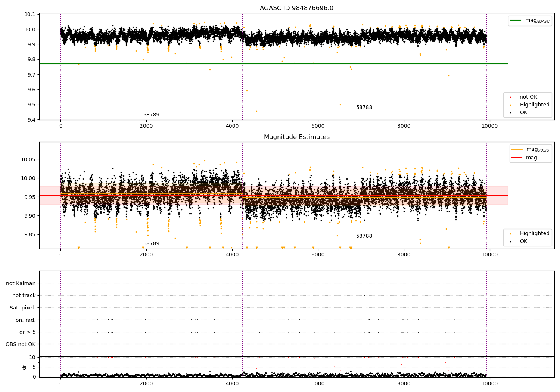Select the 58788 observation label in top plot
This screenshot has height=392, width=560.
[x=364, y=108]
